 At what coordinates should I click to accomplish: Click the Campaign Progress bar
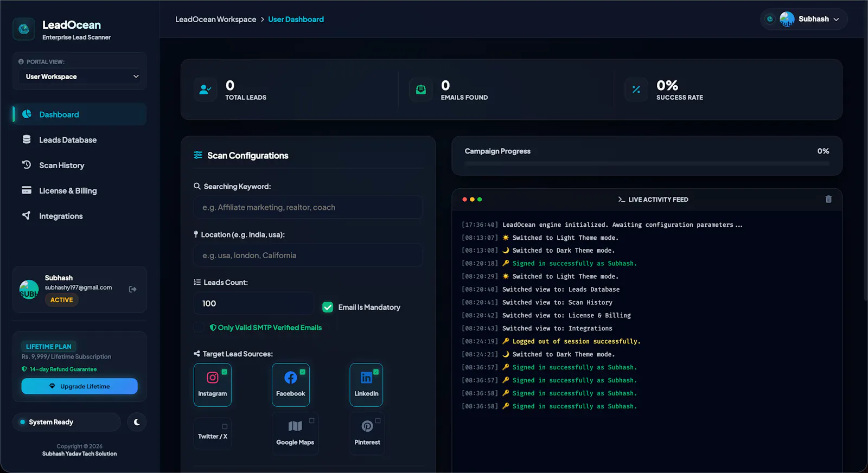(647, 163)
